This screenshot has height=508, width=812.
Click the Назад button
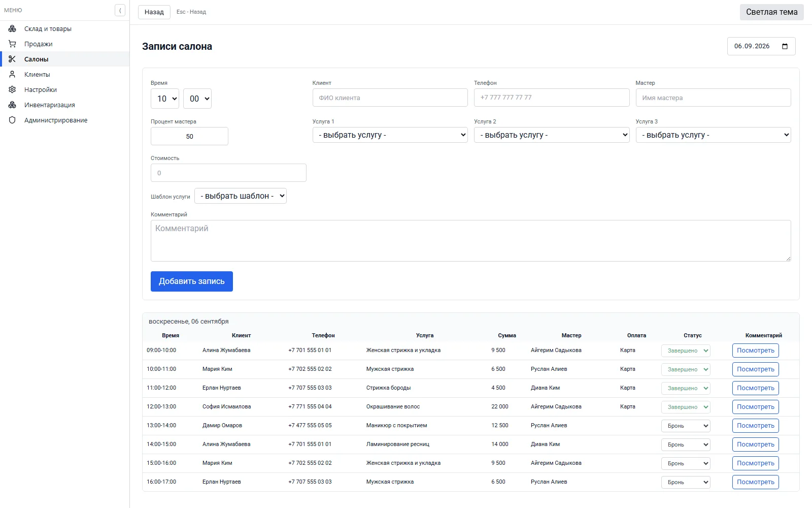pos(154,12)
